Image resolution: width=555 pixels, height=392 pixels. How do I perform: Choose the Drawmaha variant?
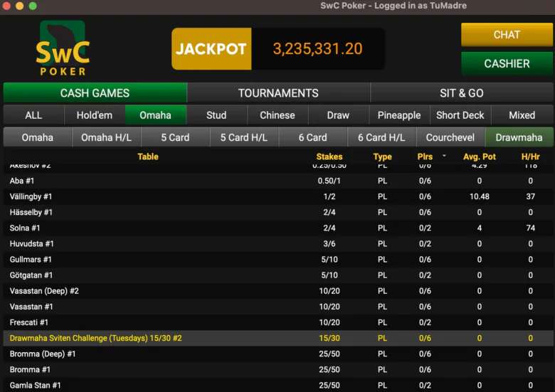[519, 137]
